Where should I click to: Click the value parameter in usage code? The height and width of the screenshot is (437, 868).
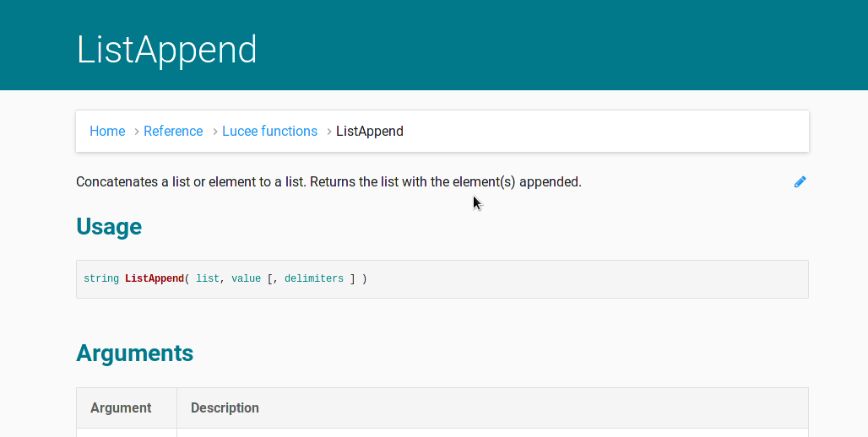246,278
